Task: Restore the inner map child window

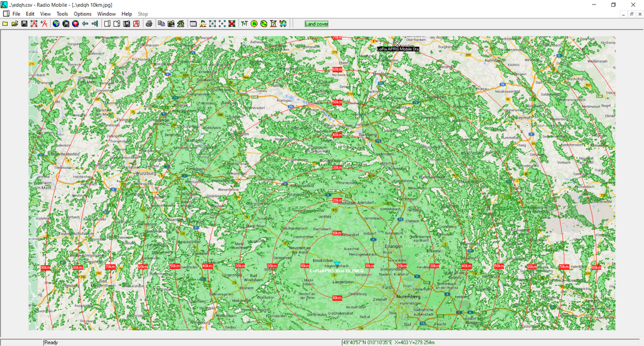Action: click(632, 14)
